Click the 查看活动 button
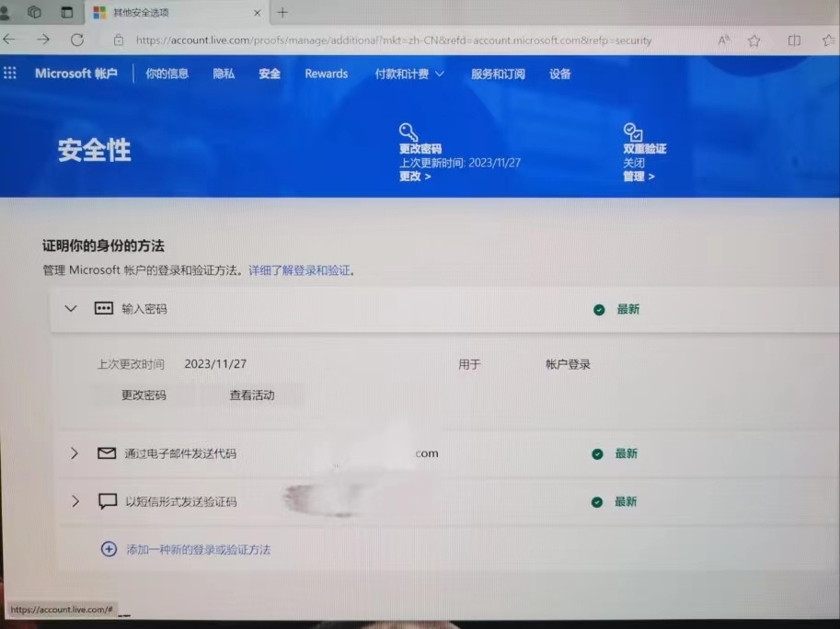 pos(252,395)
